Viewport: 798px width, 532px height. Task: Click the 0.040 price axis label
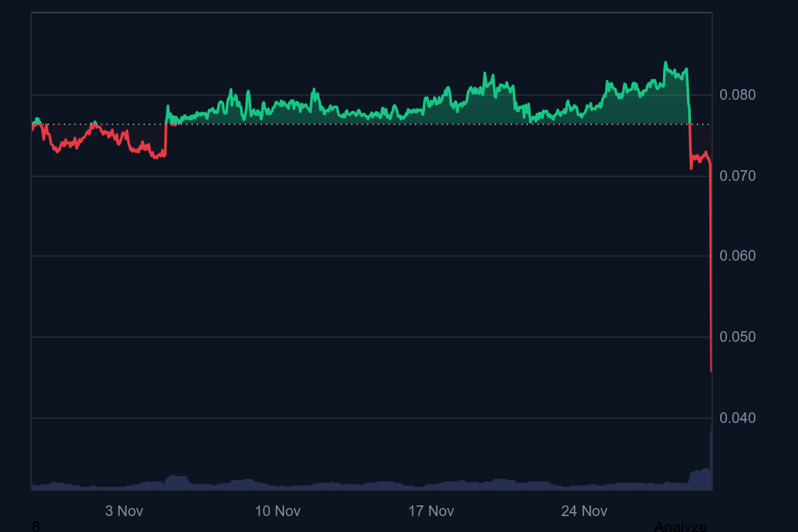click(x=738, y=418)
